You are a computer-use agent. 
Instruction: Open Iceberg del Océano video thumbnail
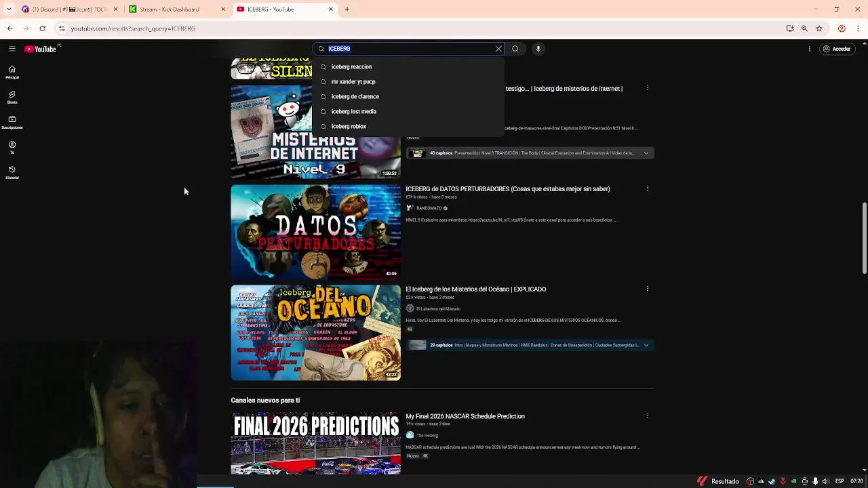point(315,332)
